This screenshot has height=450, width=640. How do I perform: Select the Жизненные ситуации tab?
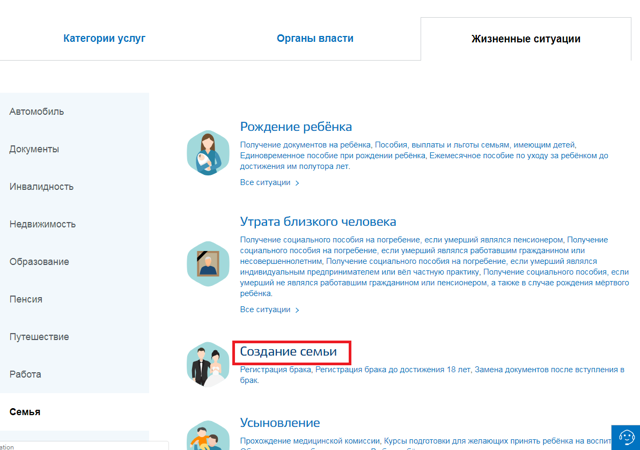pos(526,39)
